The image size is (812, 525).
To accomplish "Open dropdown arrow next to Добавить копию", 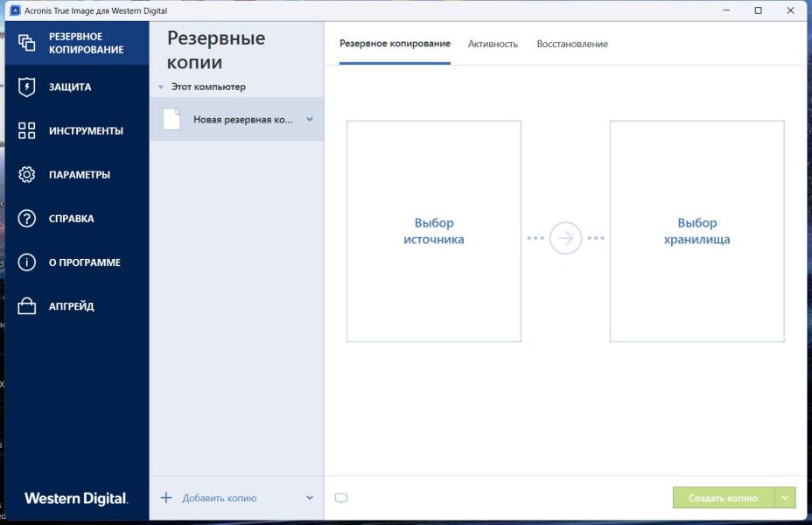I will pyautogui.click(x=310, y=498).
